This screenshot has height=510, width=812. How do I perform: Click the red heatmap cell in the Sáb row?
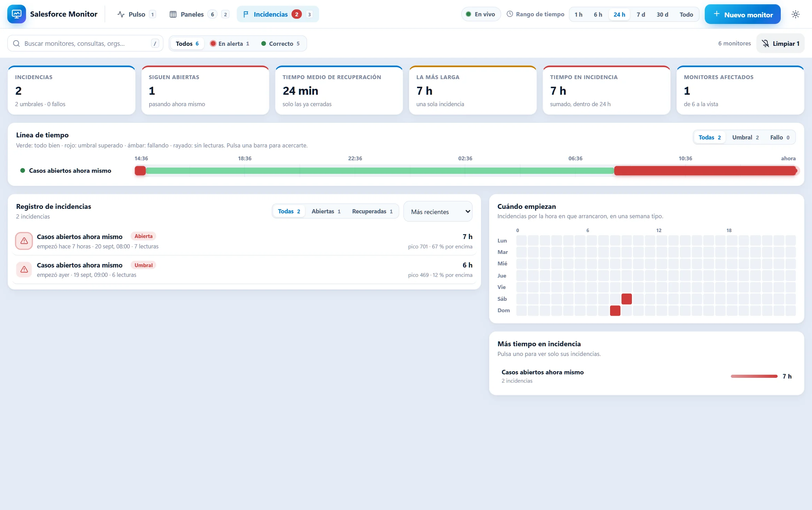pos(626,299)
